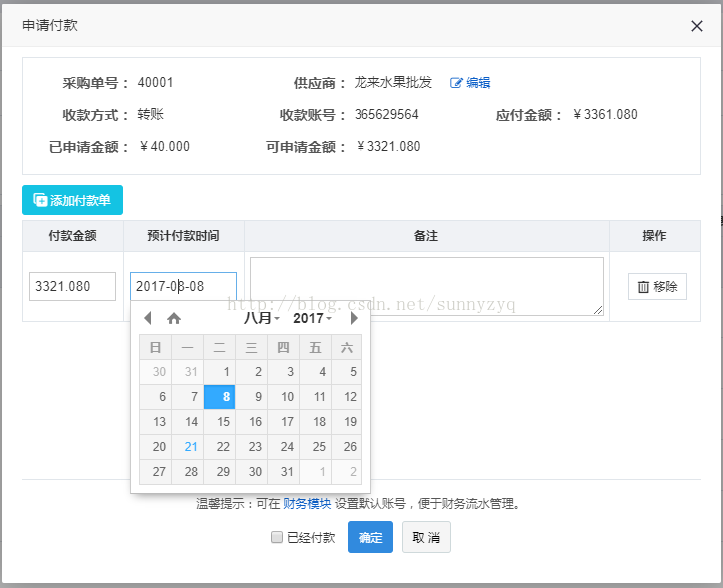723x588 pixels.
Task: Select day 22 in the calendar
Action: coord(220,446)
